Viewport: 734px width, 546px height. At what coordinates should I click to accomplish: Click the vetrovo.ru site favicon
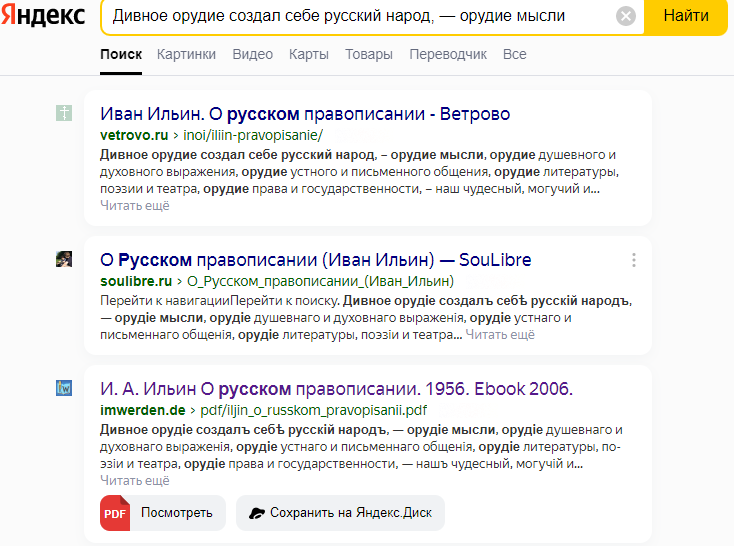[x=64, y=113]
